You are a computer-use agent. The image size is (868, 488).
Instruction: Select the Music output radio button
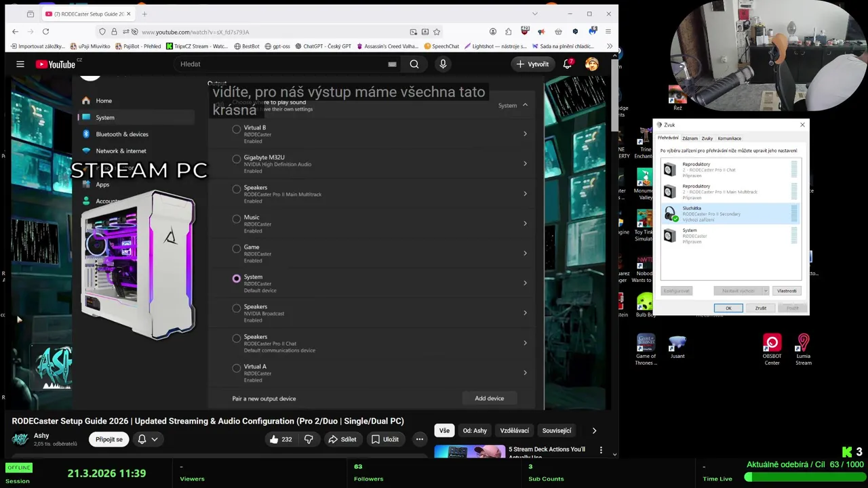click(x=237, y=218)
